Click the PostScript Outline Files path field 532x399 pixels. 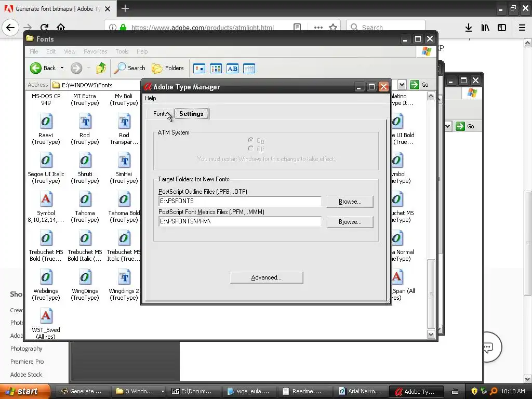(x=240, y=201)
